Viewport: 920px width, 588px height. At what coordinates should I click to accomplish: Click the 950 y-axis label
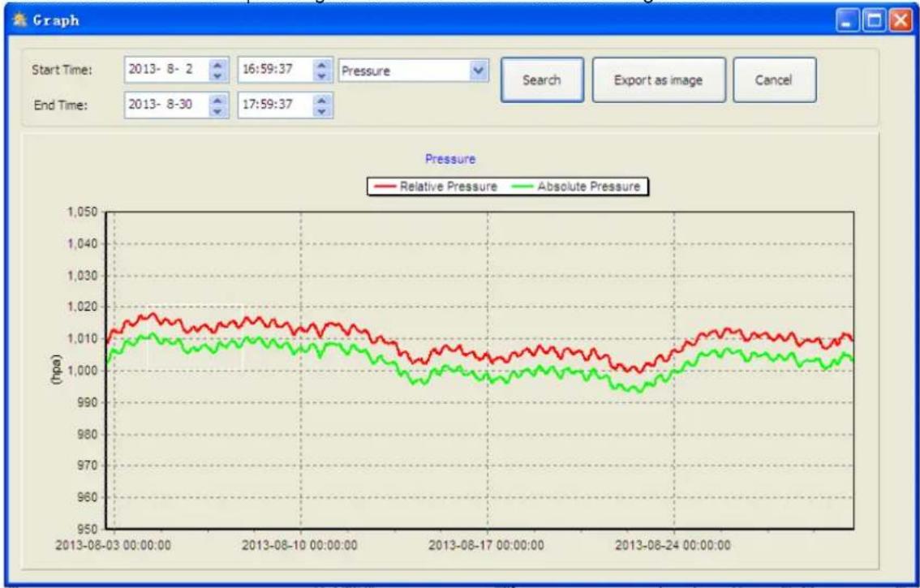click(x=88, y=529)
